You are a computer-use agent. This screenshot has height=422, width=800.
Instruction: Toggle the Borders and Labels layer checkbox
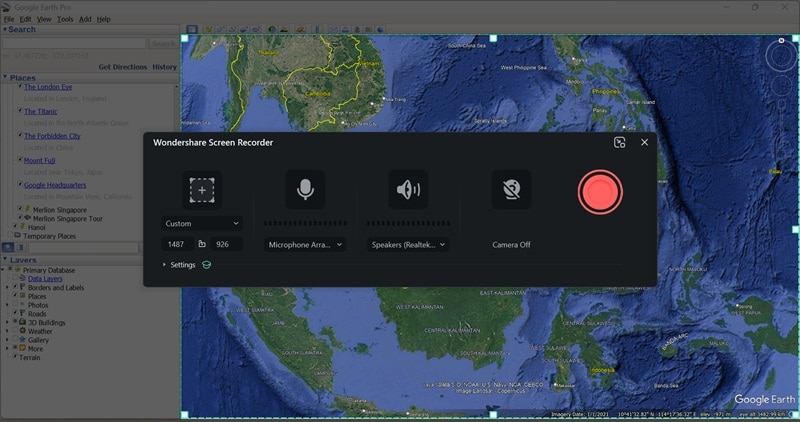pyautogui.click(x=15, y=287)
